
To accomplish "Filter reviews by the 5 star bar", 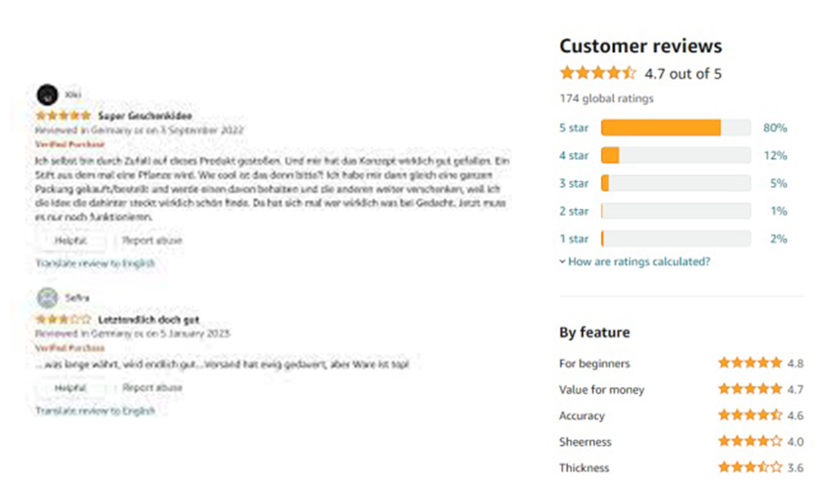I will (x=675, y=128).
